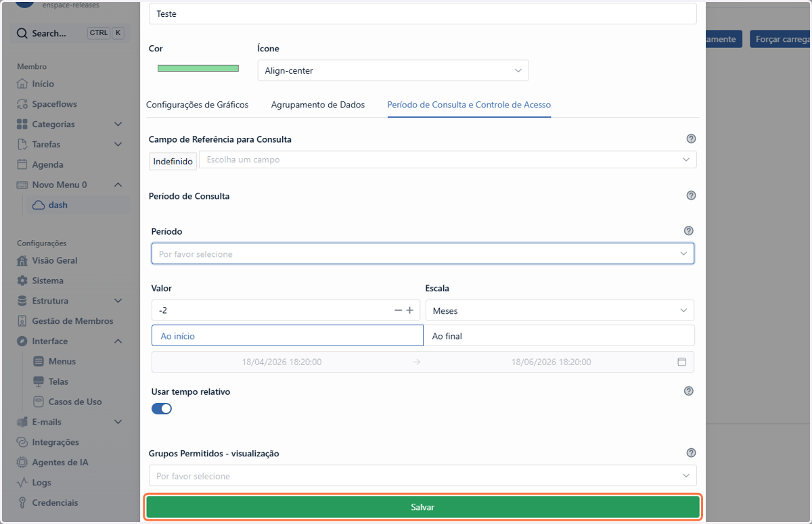Viewport: 812px width, 524px height.
Task: Click the Teste name input field
Action: (x=423, y=14)
